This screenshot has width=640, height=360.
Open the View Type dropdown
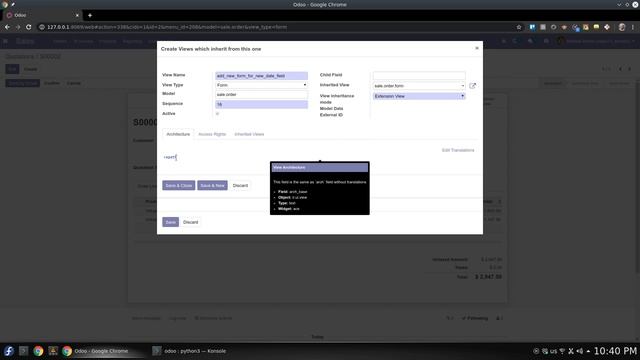pyautogui.click(x=261, y=85)
